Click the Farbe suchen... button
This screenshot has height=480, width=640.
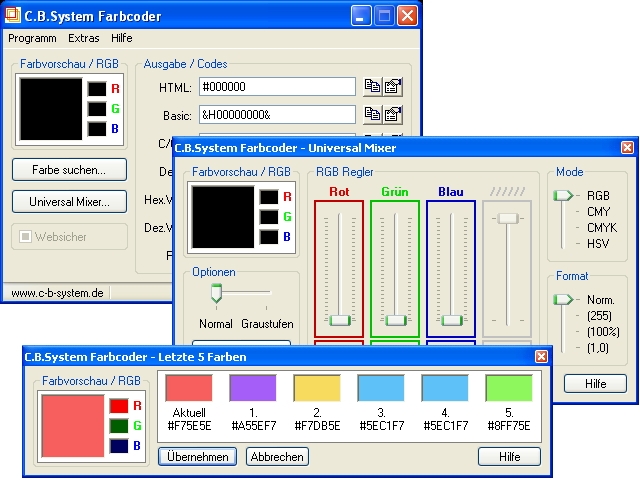pyautogui.click(x=69, y=168)
